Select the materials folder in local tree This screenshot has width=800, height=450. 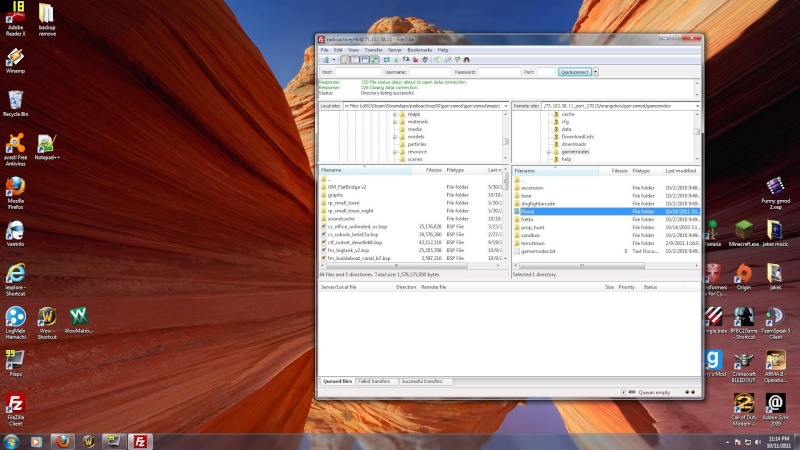pos(417,121)
